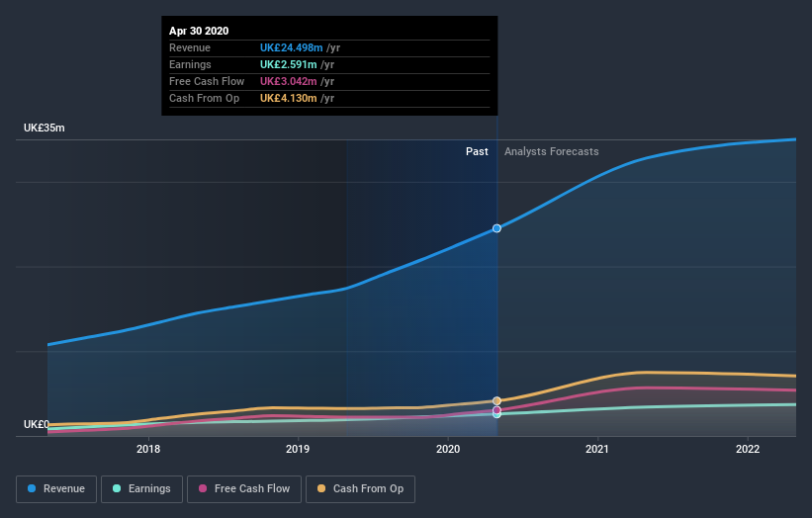Click the UK£0 y-axis label

coord(37,424)
